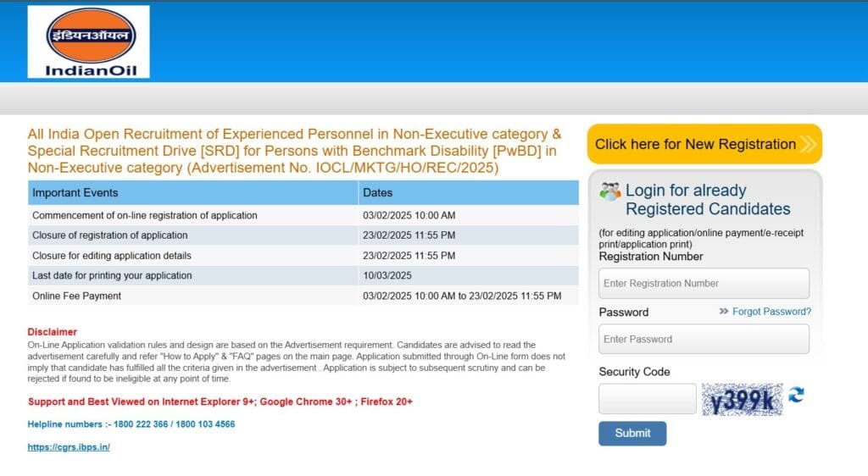Open the Forgot Password? link
Screen dimensions: 868x476
click(771, 312)
